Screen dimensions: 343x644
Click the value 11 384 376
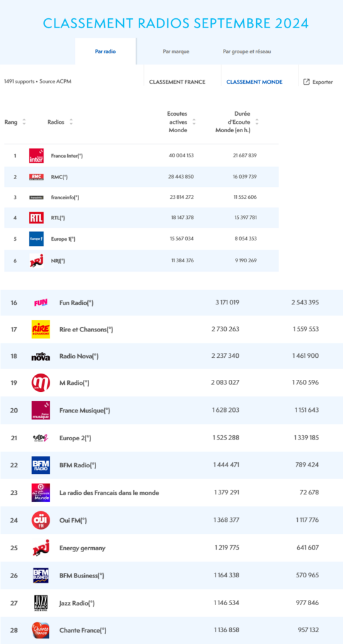coord(182,261)
